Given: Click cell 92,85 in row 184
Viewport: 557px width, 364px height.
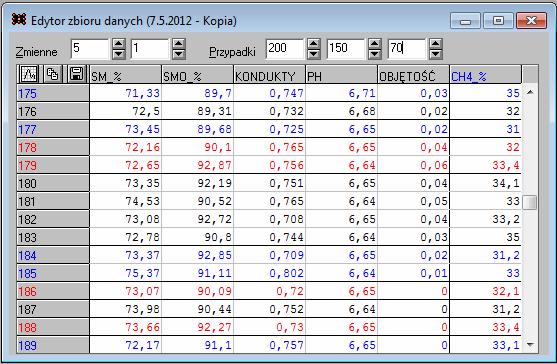Looking at the screenshot, I should 198,255.
